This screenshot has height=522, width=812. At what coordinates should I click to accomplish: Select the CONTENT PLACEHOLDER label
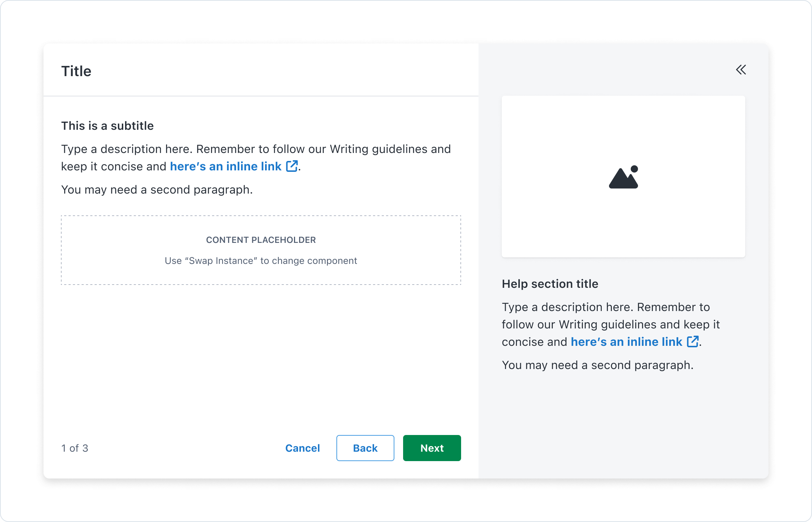click(x=261, y=240)
